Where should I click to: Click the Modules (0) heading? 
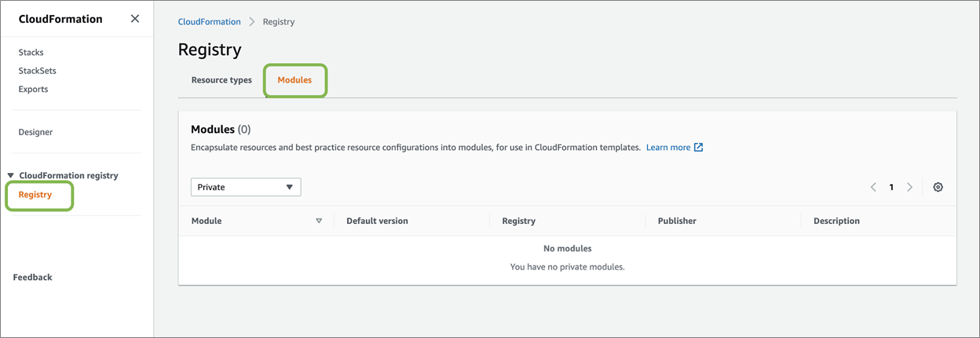tap(221, 129)
